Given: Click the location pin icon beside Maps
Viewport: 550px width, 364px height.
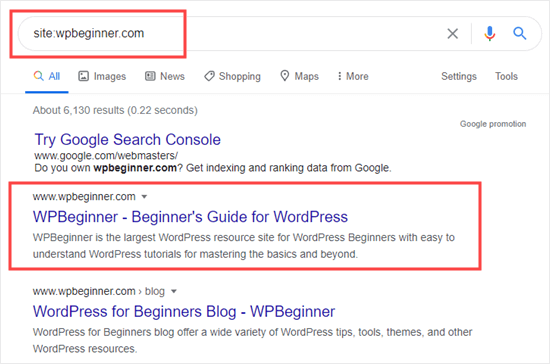Looking at the screenshot, I should pos(285,75).
